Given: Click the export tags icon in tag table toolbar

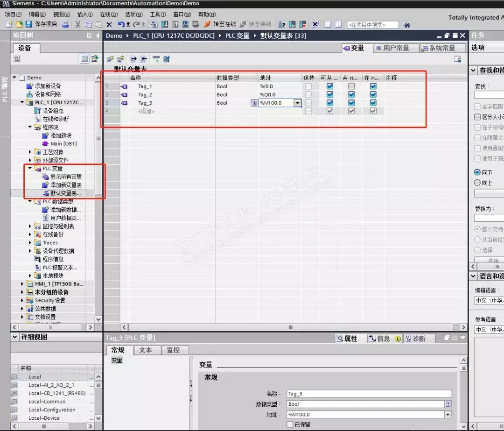Looking at the screenshot, I should pyautogui.click(x=133, y=59).
